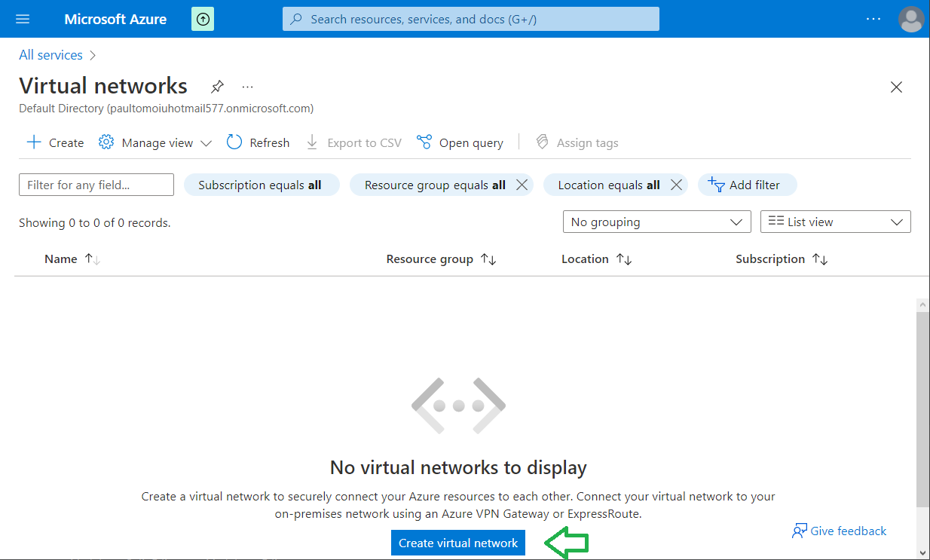
Task: Open more options next to Virtual networks title
Action: (247, 86)
